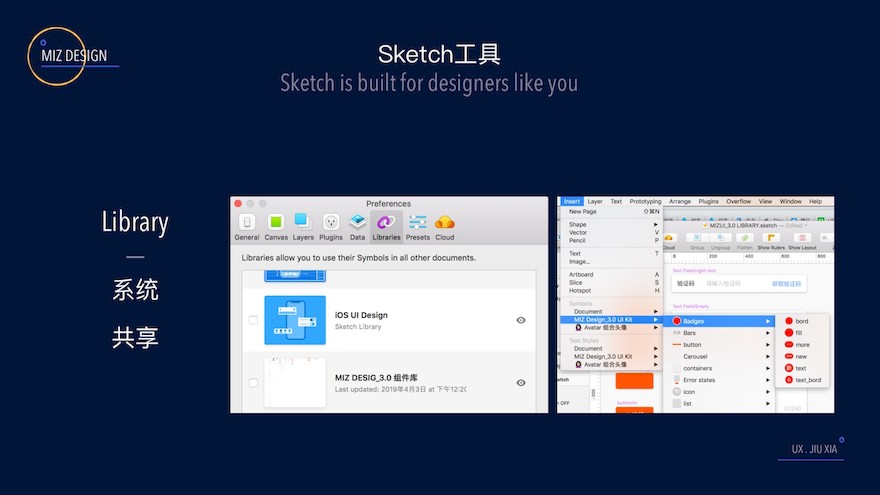Select highlighted MIZ Design_3.0 UI Kit under Symbols

tap(612, 319)
